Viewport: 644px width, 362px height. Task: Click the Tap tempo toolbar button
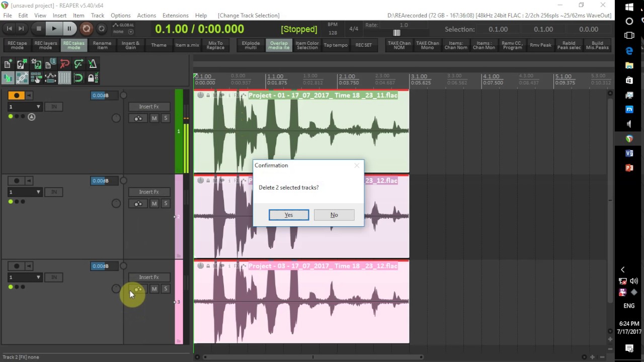coord(336,45)
